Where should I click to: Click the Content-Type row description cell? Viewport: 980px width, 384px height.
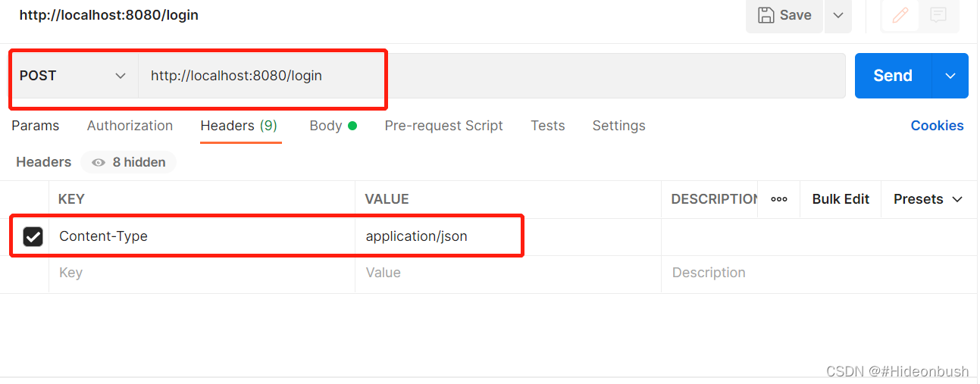pyautogui.click(x=819, y=237)
